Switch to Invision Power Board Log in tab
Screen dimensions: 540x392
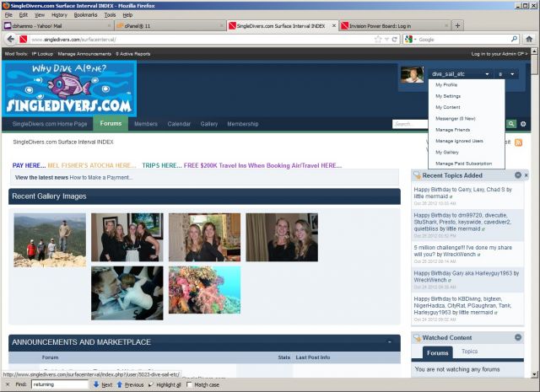[x=395, y=26]
